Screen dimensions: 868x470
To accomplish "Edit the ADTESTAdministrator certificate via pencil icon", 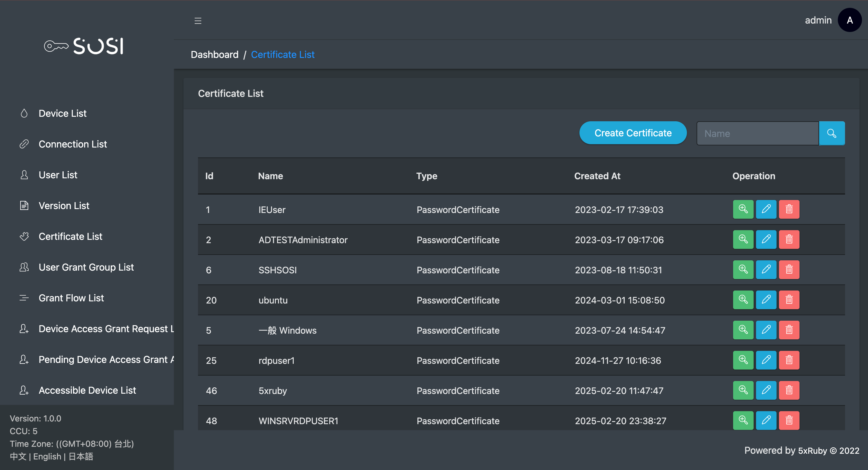I will coord(766,240).
